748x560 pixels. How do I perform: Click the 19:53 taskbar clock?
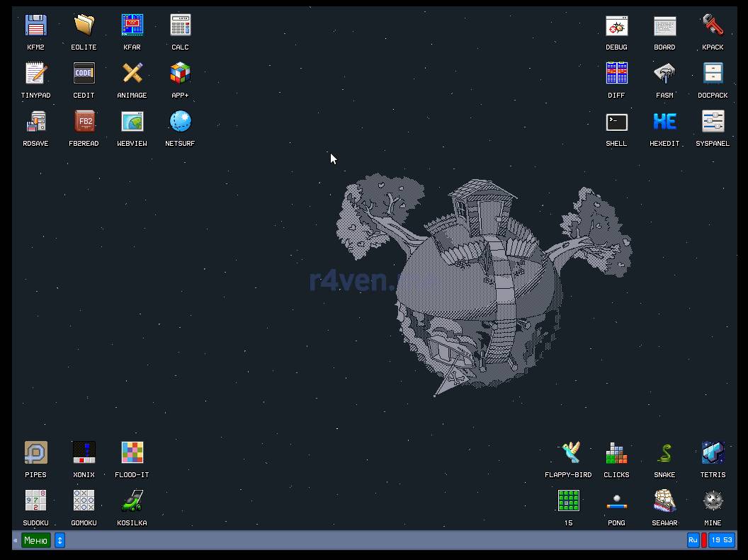(x=721, y=540)
